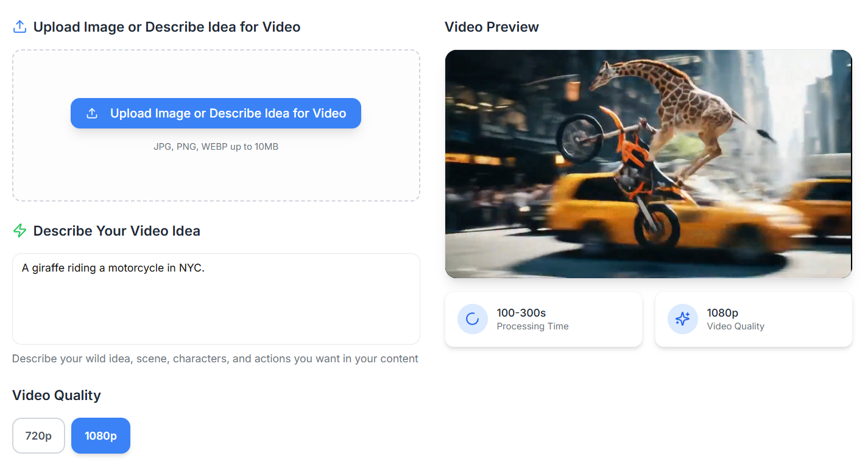The height and width of the screenshot is (467, 868).
Task: Click the "Describe your wild idea" helper text
Action: pyautogui.click(x=215, y=359)
